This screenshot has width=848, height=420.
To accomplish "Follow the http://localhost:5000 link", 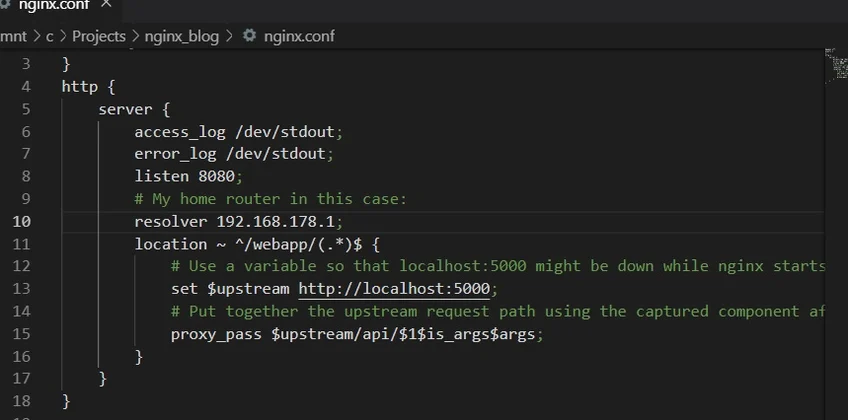I will [x=394, y=289].
